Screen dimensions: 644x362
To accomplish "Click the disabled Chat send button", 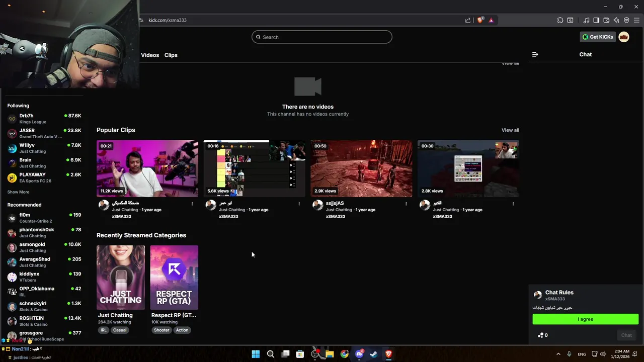I will (626, 335).
